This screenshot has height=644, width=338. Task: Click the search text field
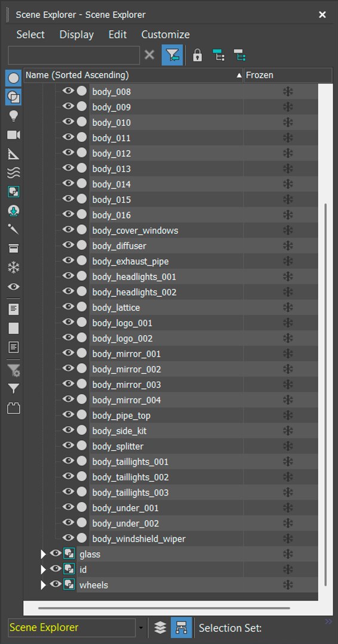click(x=74, y=55)
